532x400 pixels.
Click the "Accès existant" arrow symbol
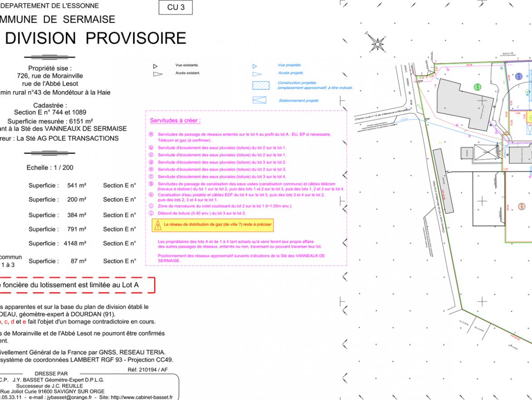[x=158, y=74]
